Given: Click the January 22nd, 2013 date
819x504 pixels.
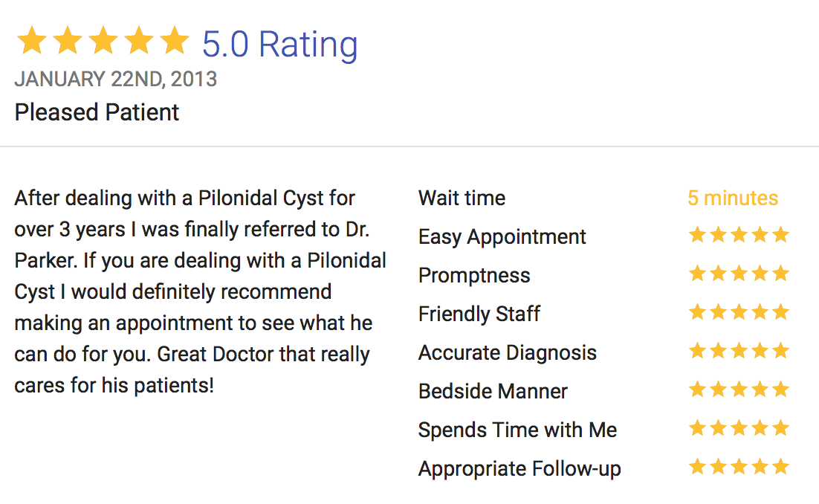Looking at the screenshot, I should (115, 80).
